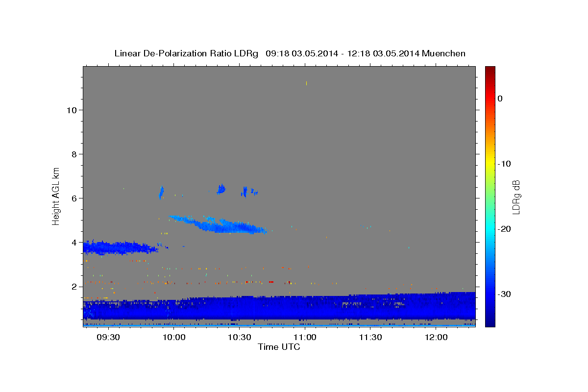Image resolution: width=588 pixels, height=392 pixels.
Task: Click the 12:00 time tick label
Action: [436, 338]
